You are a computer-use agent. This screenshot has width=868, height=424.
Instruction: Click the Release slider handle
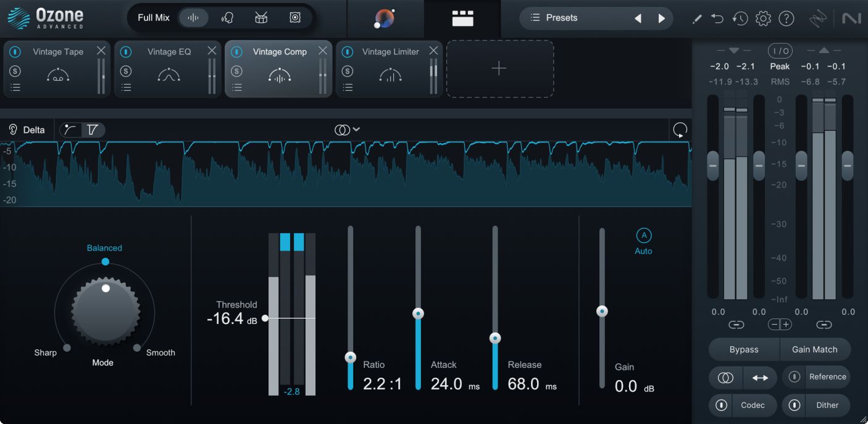495,338
